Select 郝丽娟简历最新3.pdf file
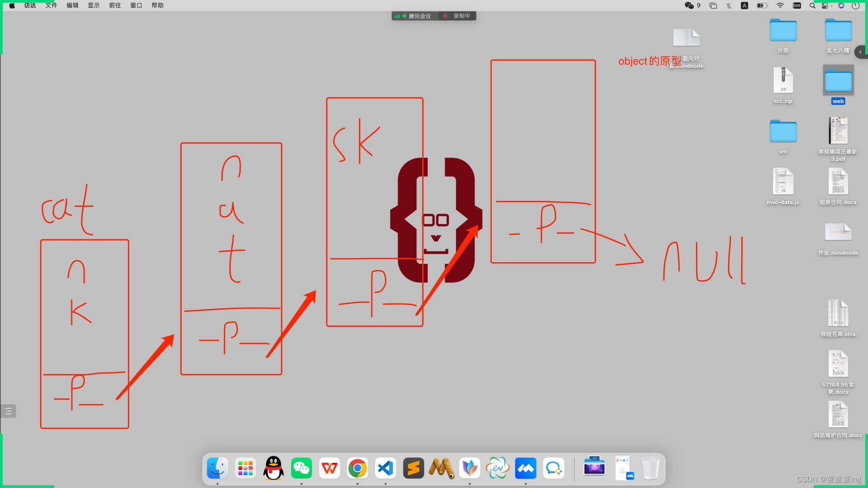Viewport: 868px width, 488px height. 838,139
